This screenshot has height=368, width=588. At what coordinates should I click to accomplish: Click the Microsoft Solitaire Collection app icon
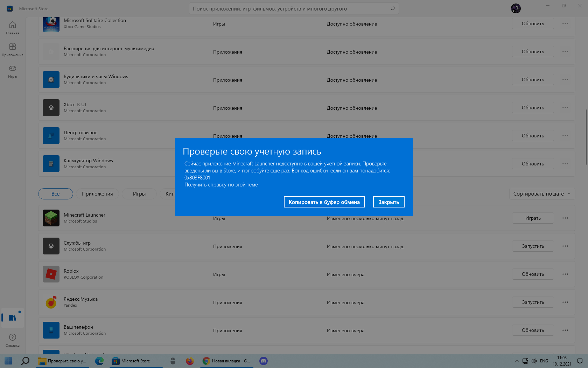click(51, 24)
